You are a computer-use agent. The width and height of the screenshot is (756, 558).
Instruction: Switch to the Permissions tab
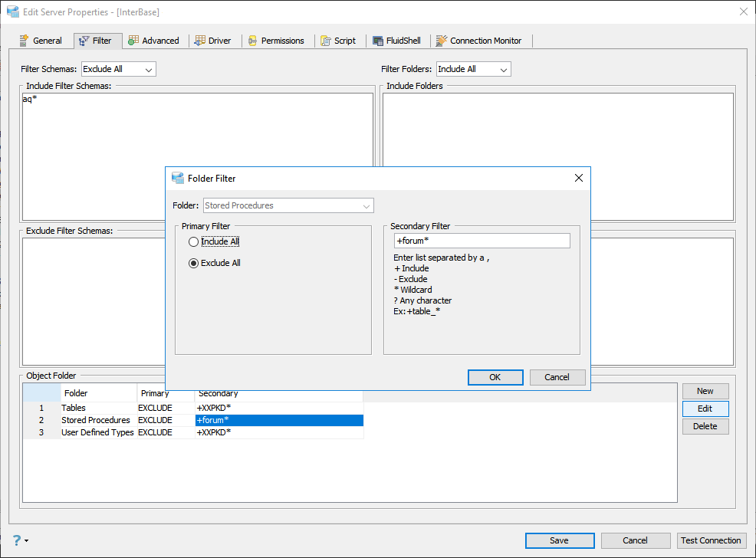tap(276, 41)
